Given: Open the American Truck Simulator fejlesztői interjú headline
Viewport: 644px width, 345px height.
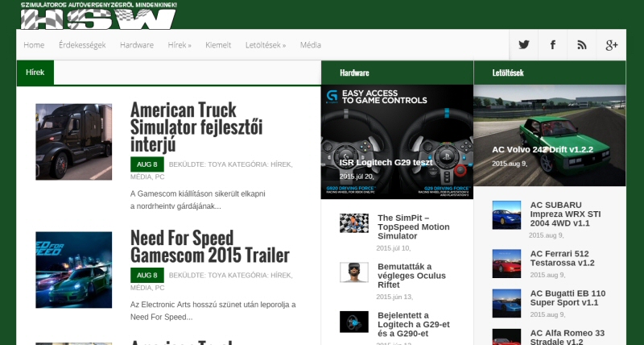Looking at the screenshot, I should 196,127.
